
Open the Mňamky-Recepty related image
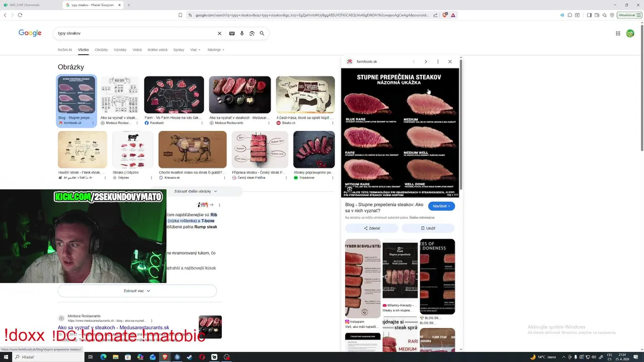click(400, 270)
